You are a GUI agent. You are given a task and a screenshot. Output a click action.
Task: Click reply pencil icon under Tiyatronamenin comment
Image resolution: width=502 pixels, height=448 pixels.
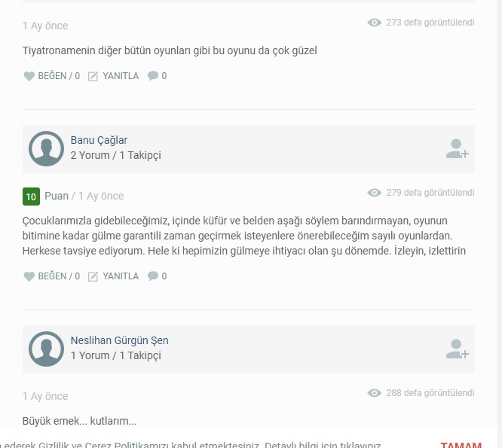[93, 76]
